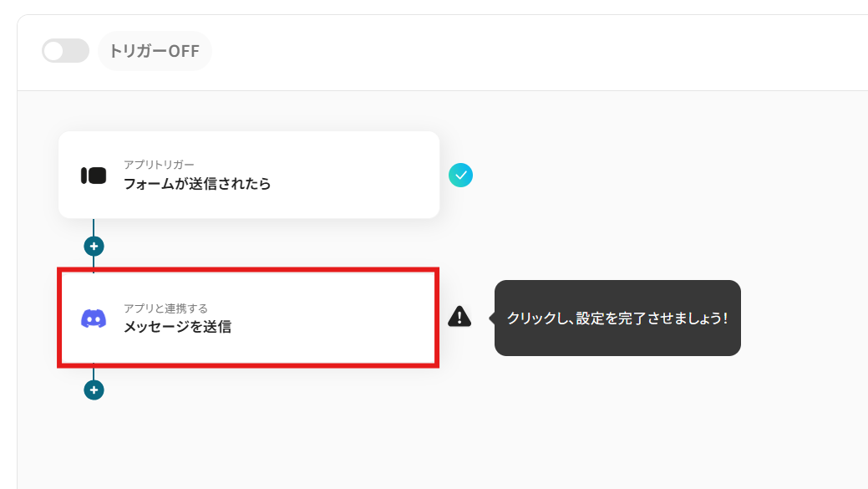Click the form app icon in trigger card

tap(94, 176)
